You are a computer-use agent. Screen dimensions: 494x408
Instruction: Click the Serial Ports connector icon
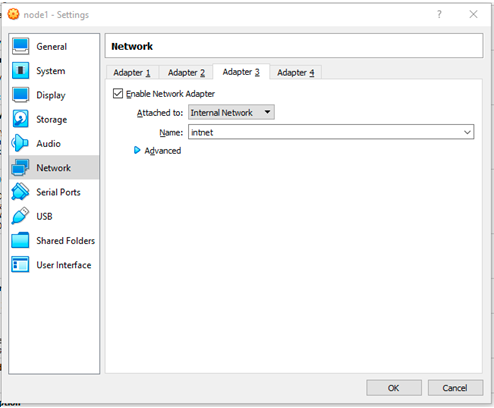tap(20, 192)
